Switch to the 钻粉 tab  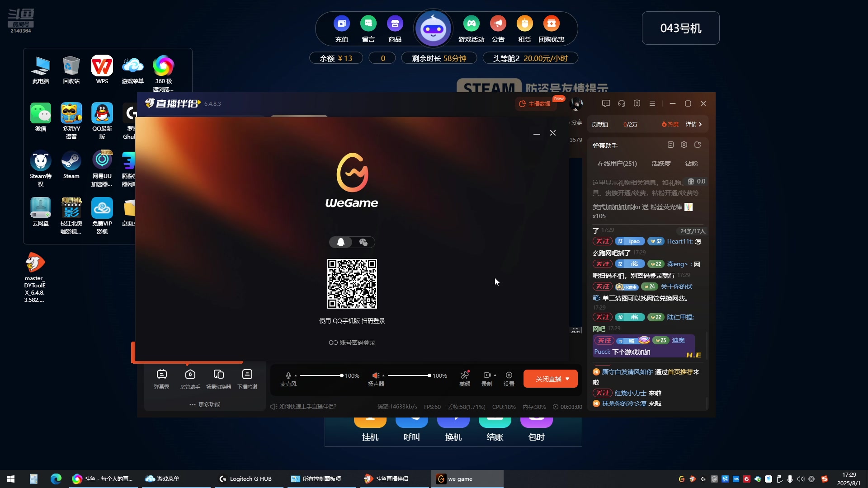[691, 164]
